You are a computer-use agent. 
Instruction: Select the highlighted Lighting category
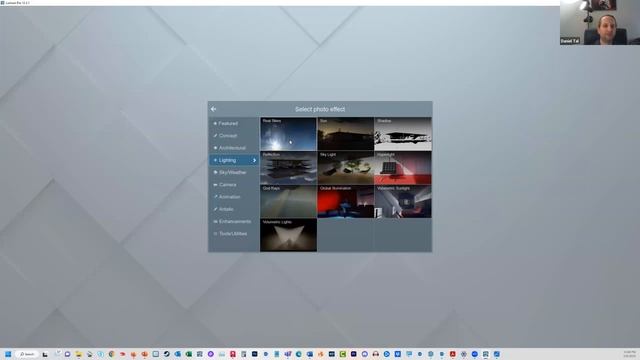234,160
